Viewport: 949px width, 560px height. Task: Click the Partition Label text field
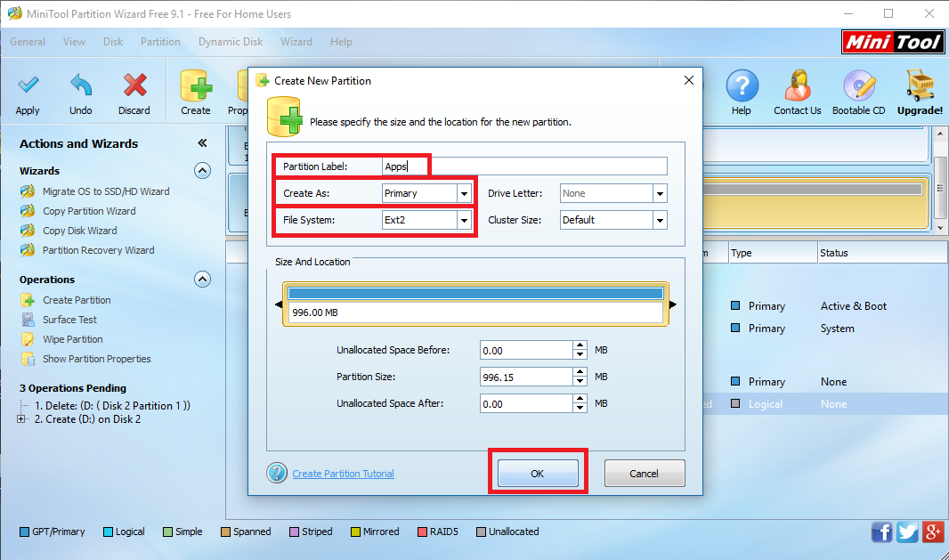coord(524,166)
